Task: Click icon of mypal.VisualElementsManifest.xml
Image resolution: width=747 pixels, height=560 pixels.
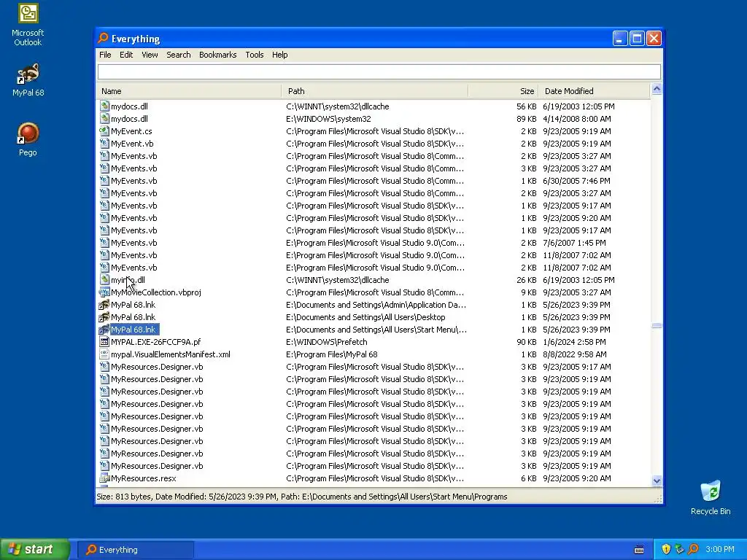Action: click(104, 354)
